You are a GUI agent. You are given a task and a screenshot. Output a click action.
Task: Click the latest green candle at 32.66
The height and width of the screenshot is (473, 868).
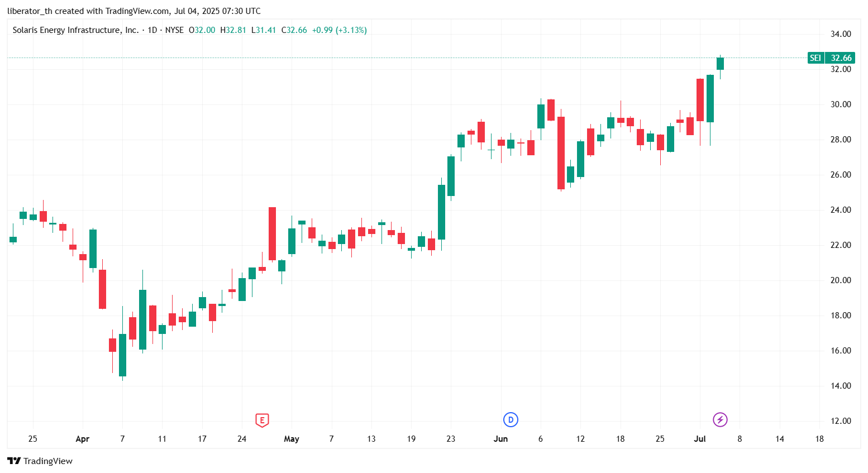pyautogui.click(x=720, y=64)
